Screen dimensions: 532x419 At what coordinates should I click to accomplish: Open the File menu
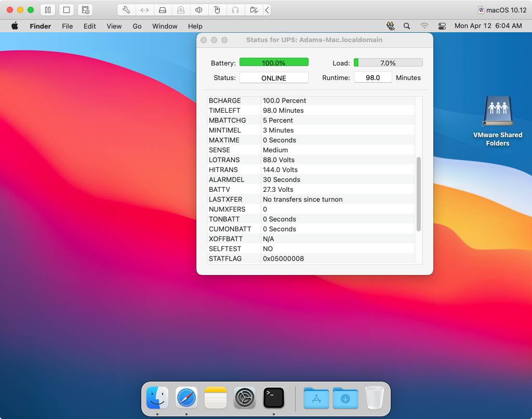click(x=67, y=26)
